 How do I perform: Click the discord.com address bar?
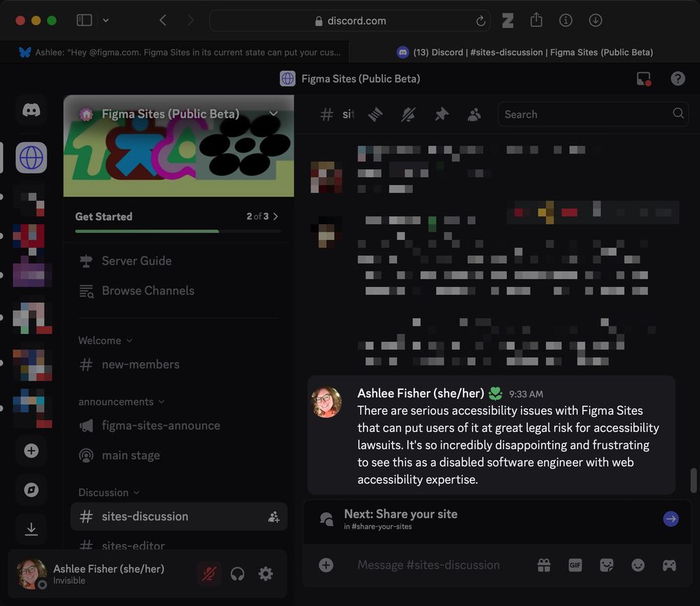point(349,20)
